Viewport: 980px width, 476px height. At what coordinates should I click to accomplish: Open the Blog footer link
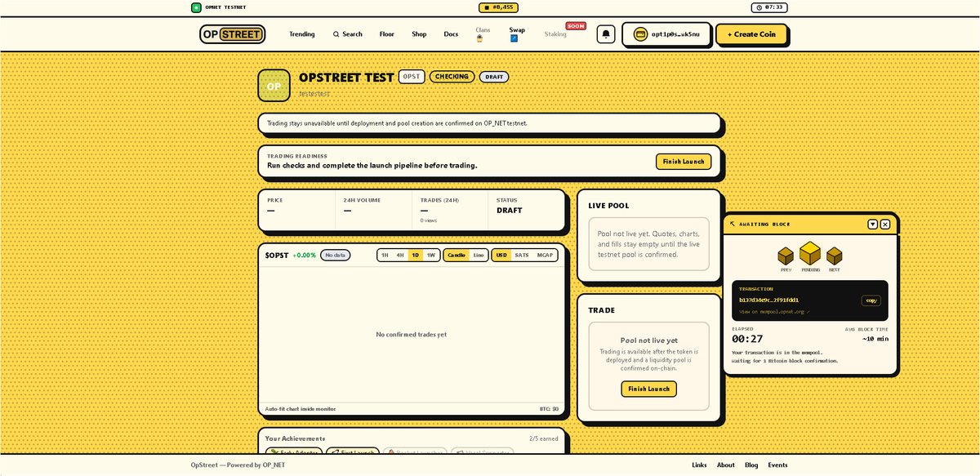[751, 465]
